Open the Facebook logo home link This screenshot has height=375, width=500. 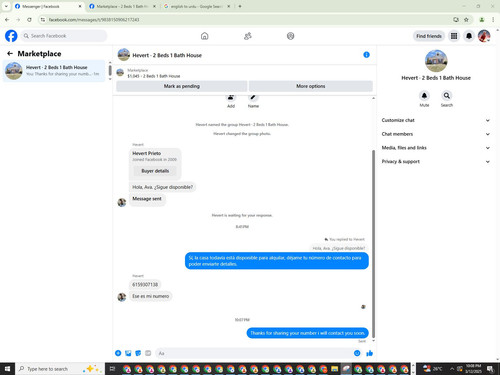coord(11,36)
